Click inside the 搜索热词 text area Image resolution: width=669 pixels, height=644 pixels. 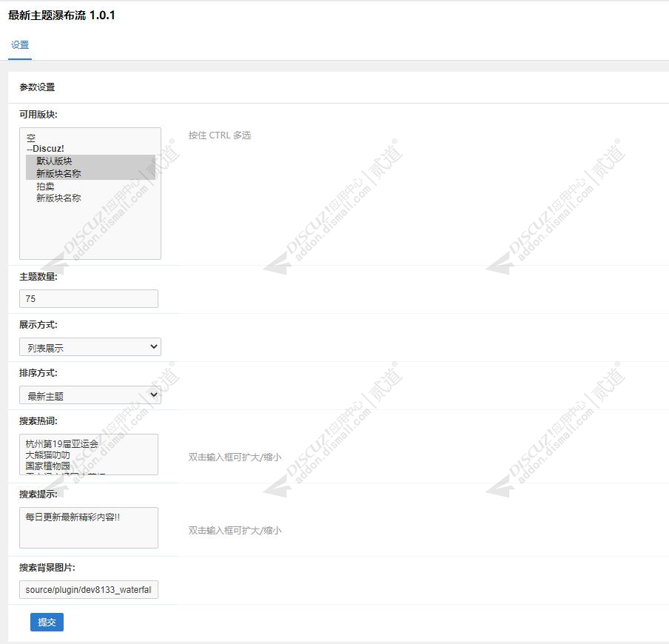pos(89,455)
